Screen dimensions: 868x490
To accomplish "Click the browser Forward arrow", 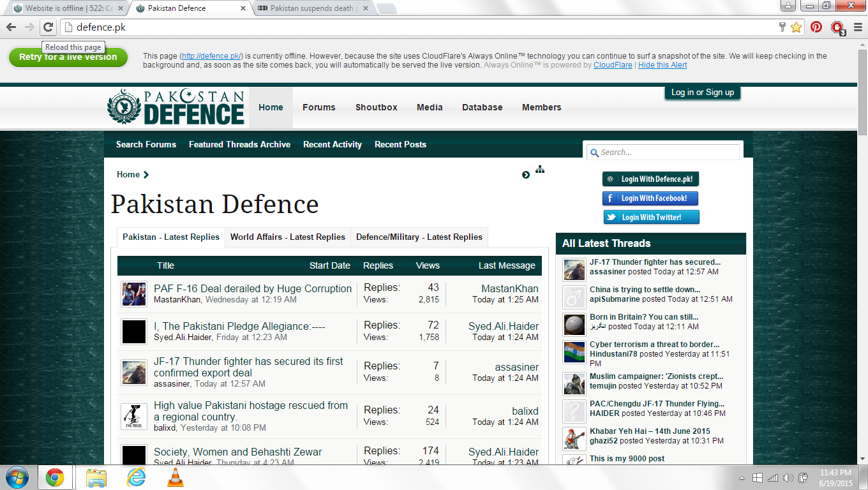I will (29, 27).
